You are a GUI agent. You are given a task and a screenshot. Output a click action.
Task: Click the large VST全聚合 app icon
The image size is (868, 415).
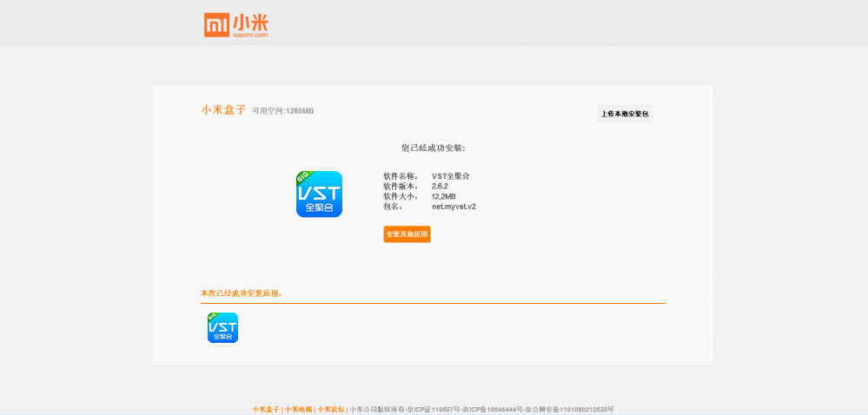[319, 194]
